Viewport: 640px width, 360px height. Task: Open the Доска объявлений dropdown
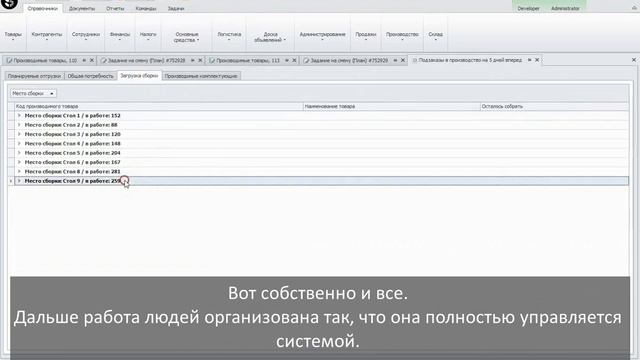pyautogui.click(x=270, y=37)
